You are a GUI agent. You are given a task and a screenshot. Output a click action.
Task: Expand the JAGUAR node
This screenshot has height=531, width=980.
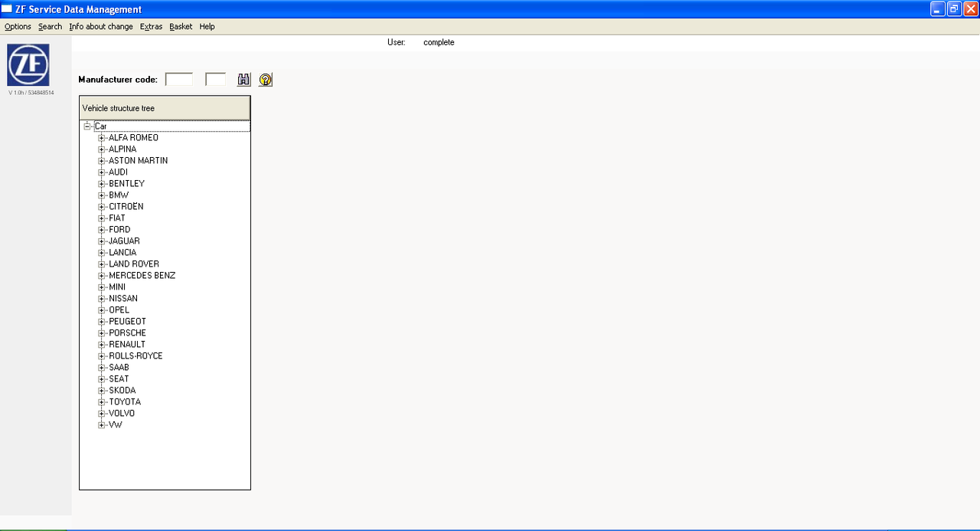coord(102,241)
